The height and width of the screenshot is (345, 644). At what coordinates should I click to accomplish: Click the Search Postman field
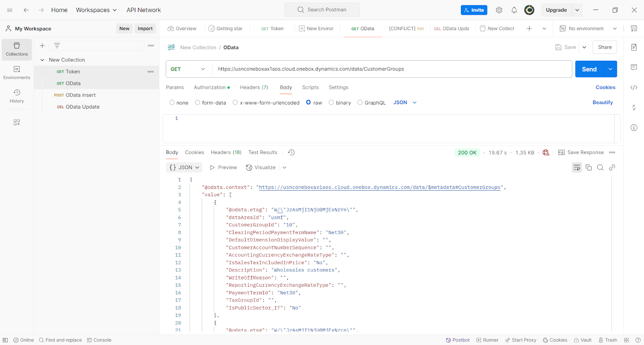pos(322,10)
